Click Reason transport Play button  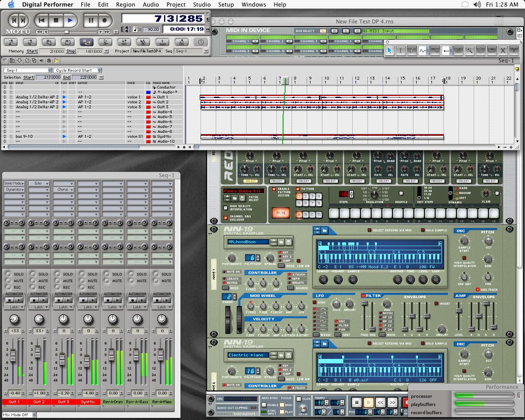[368, 402]
